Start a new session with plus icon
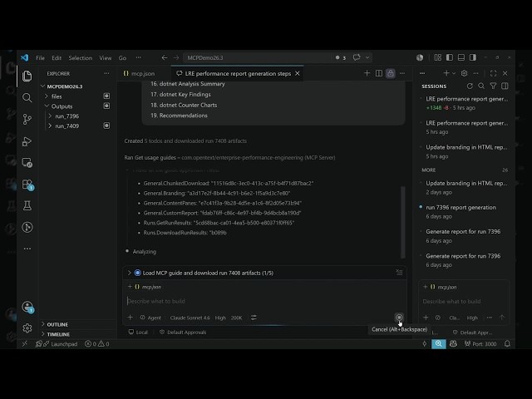 [446, 73]
